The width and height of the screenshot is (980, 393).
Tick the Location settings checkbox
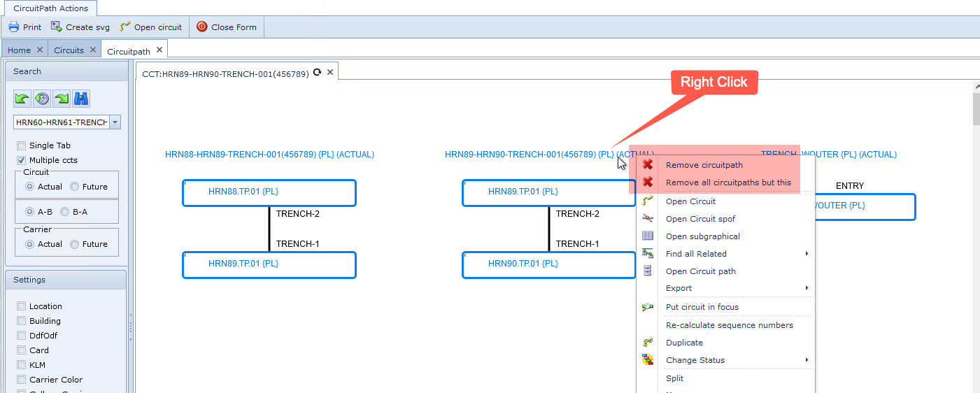pyautogui.click(x=22, y=306)
